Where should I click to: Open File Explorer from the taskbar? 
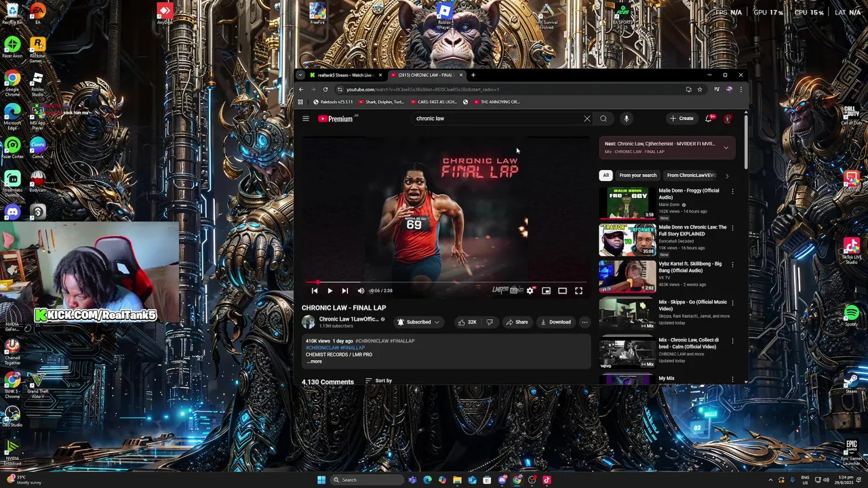(457, 480)
